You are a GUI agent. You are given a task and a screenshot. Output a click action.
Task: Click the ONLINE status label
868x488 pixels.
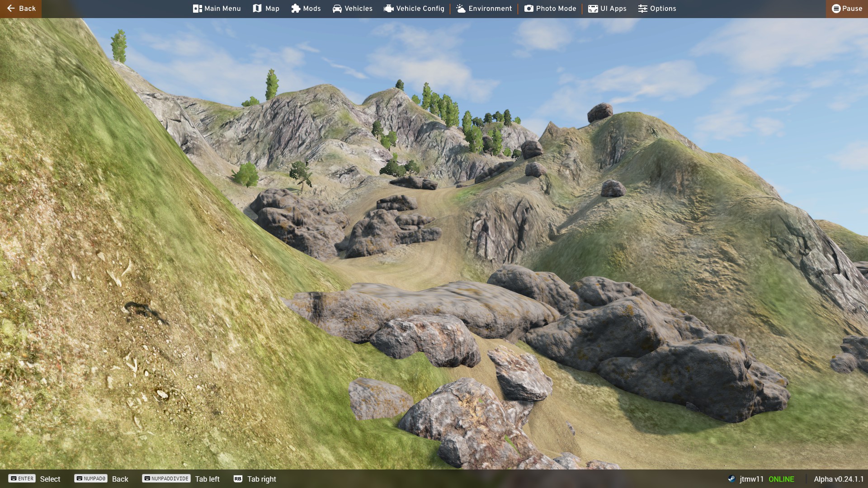pyautogui.click(x=781, y=479)
